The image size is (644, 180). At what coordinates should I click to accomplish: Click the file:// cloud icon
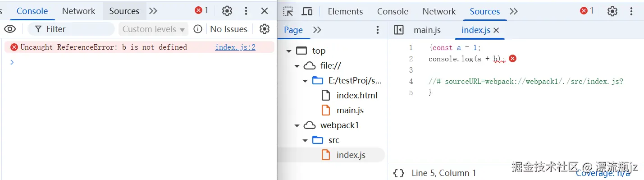[x=309, y=66]
